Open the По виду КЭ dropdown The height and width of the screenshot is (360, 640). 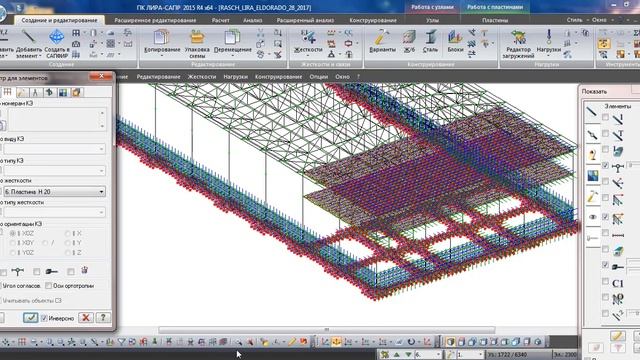[x=54, y=149]
